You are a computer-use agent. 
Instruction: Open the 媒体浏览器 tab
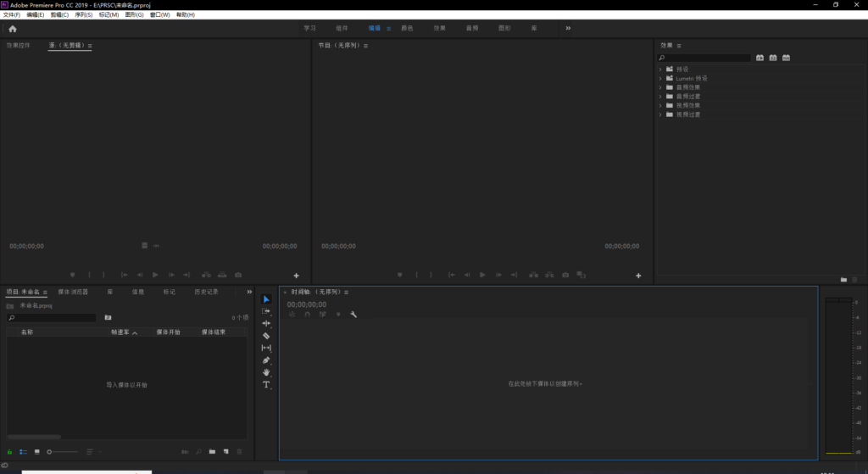(73, 292)
